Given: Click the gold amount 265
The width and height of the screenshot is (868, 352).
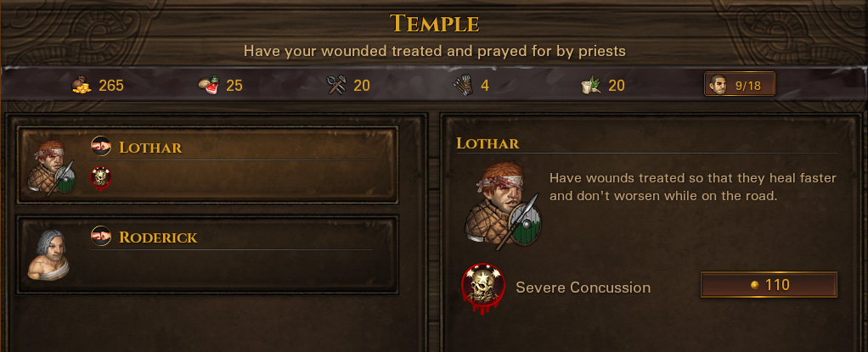Looking at the screenshot, I should tap(111, 86).
